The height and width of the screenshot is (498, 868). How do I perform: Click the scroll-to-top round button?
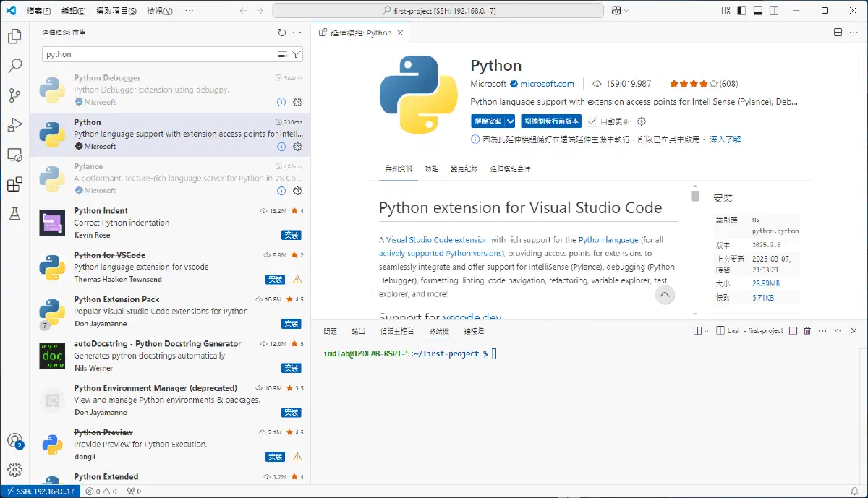(665, 295)
